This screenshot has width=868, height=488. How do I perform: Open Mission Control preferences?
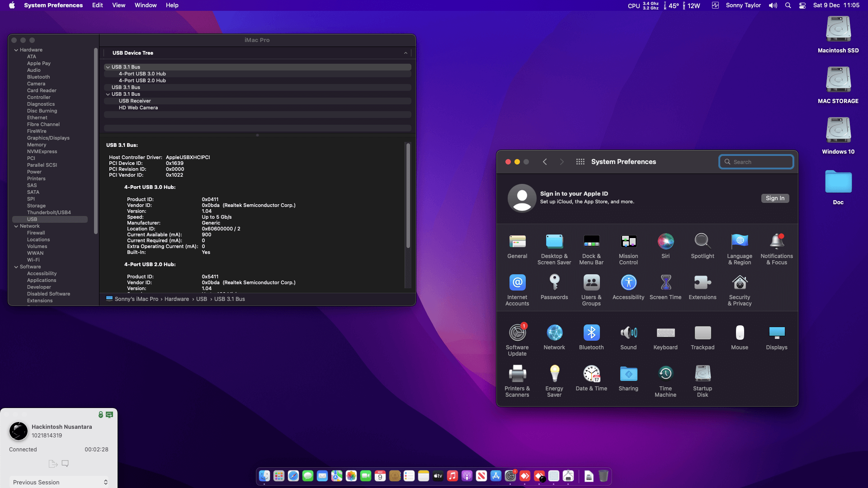coord(628,242)
